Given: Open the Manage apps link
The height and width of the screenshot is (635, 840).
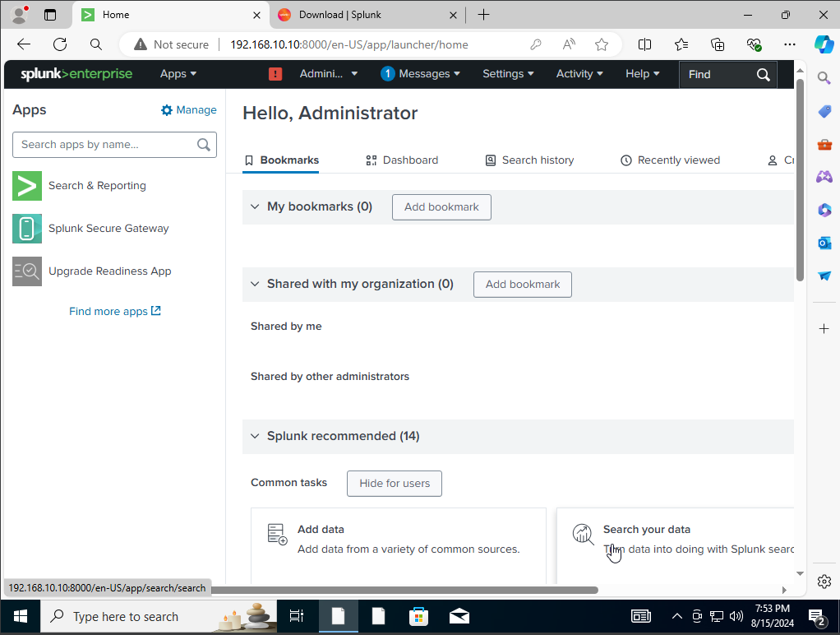Looking at the screenshot, I should [188, 110].
